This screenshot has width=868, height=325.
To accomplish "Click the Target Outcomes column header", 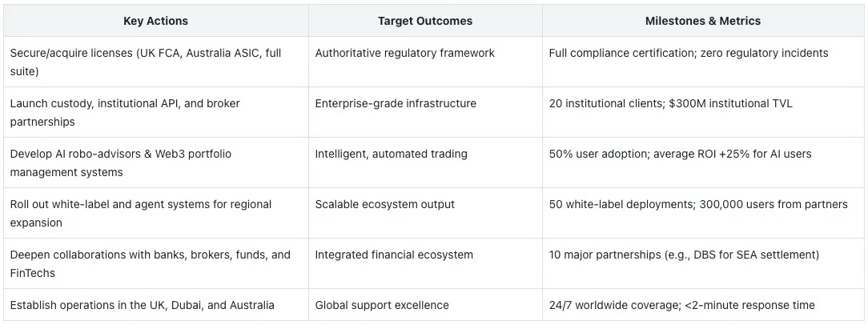I will coord(425,21).
